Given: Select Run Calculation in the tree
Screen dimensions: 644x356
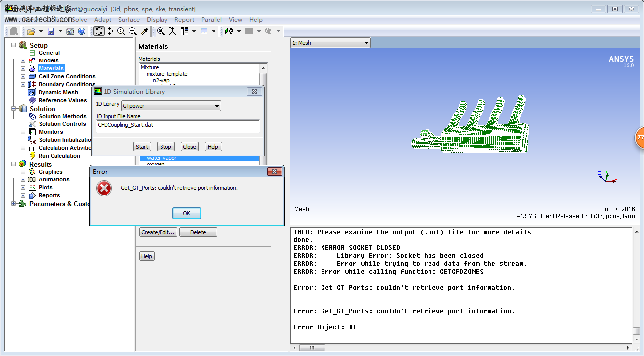Looking at the screenshot, I should pos(59,156).
